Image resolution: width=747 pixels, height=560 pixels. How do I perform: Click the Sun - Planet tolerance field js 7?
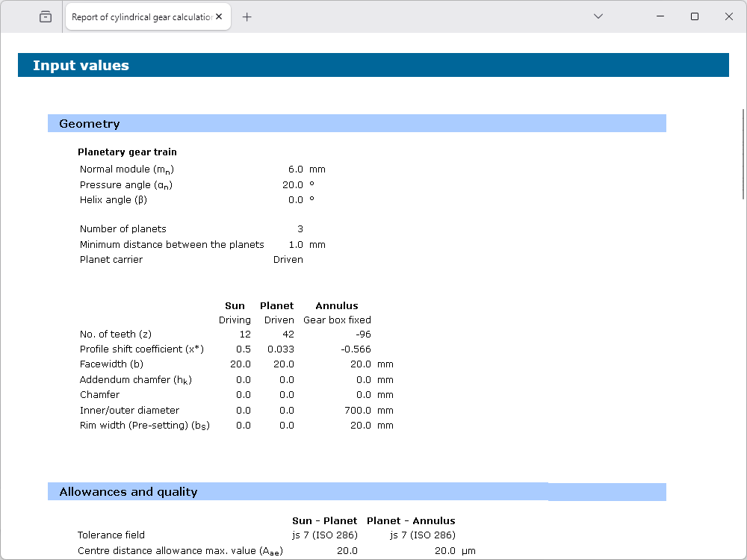coord(324,535)
